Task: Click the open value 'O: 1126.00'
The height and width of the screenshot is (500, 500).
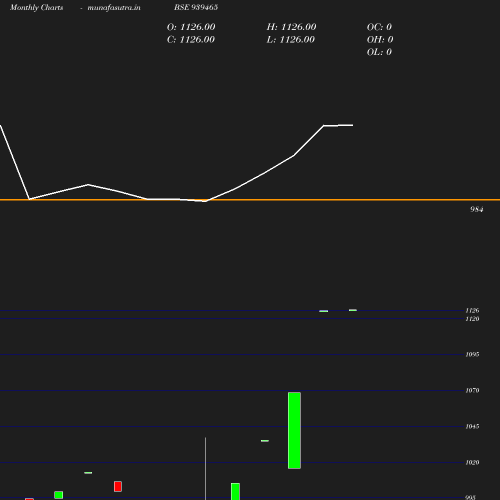Action: point(191,27)
